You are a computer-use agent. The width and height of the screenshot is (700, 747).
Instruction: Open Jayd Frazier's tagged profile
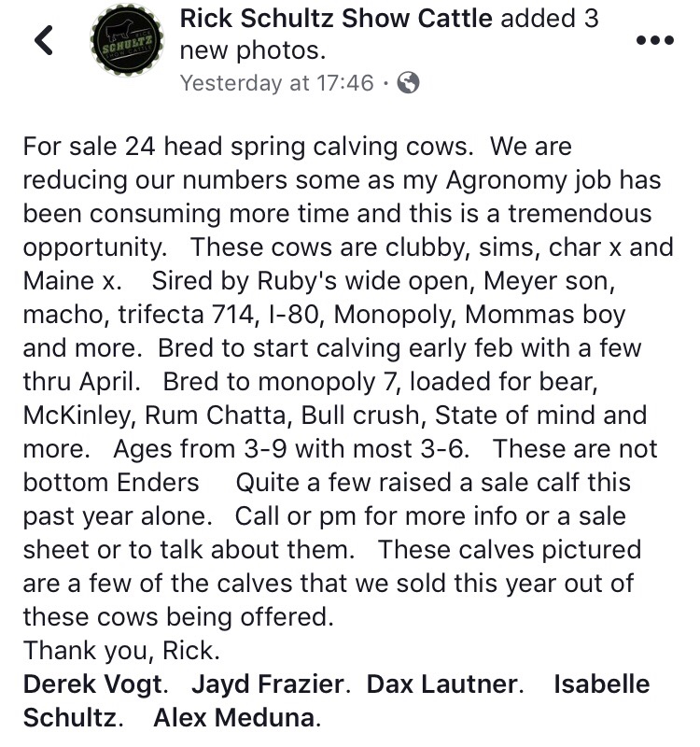[268, 684]
